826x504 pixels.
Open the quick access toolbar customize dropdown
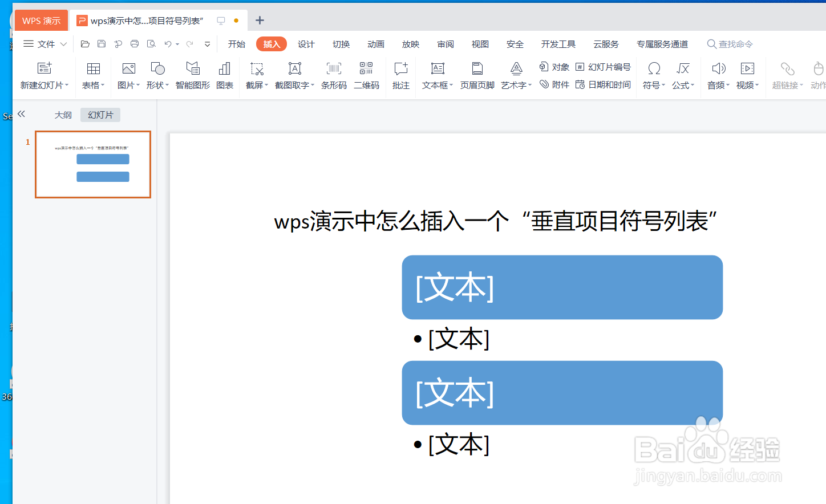point(207,44)
